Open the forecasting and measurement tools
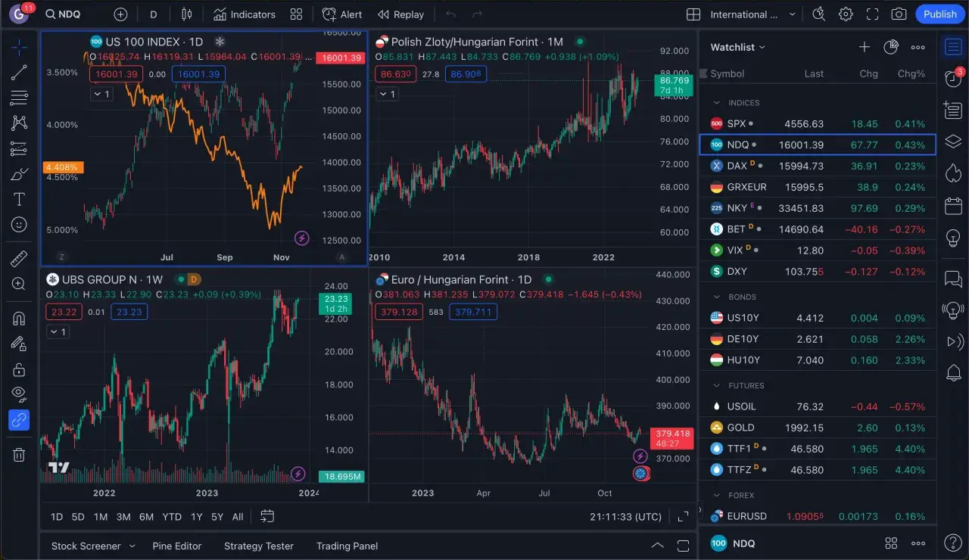The image size is (969, 560). pyautogui.click(x=19, y=149)
